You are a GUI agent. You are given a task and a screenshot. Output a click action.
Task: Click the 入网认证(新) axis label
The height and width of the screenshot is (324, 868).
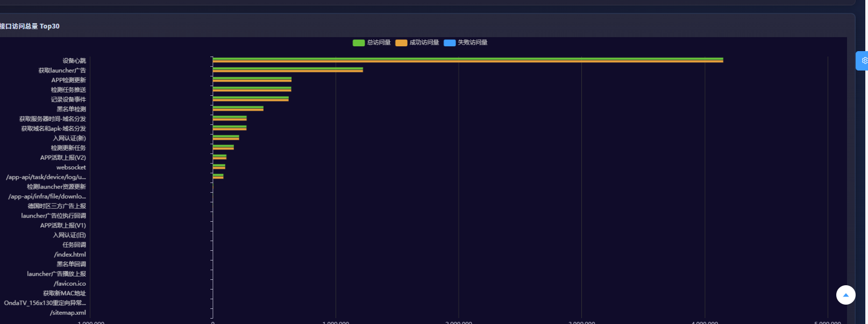click(x=69, y=138)
